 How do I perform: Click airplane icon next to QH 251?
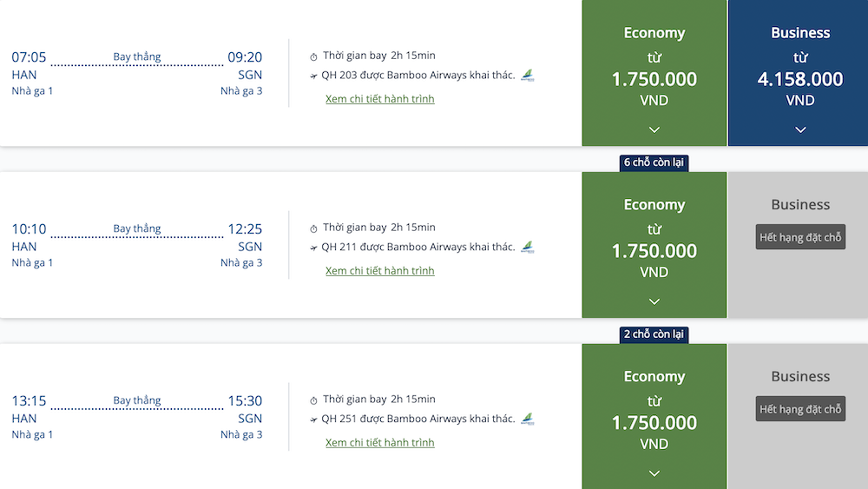pos(314,420)
